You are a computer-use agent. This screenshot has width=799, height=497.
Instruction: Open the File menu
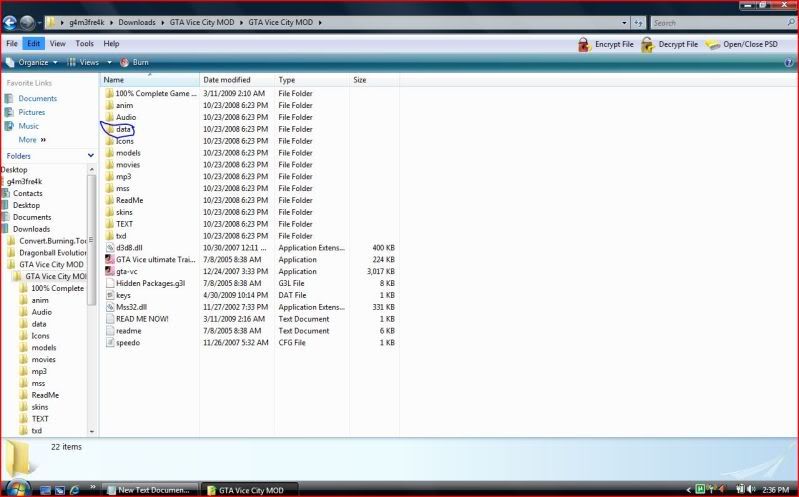click(12, 44)
